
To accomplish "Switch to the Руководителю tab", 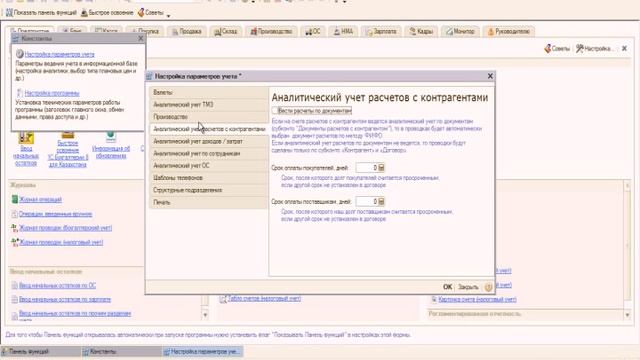I will pos(509,31).
